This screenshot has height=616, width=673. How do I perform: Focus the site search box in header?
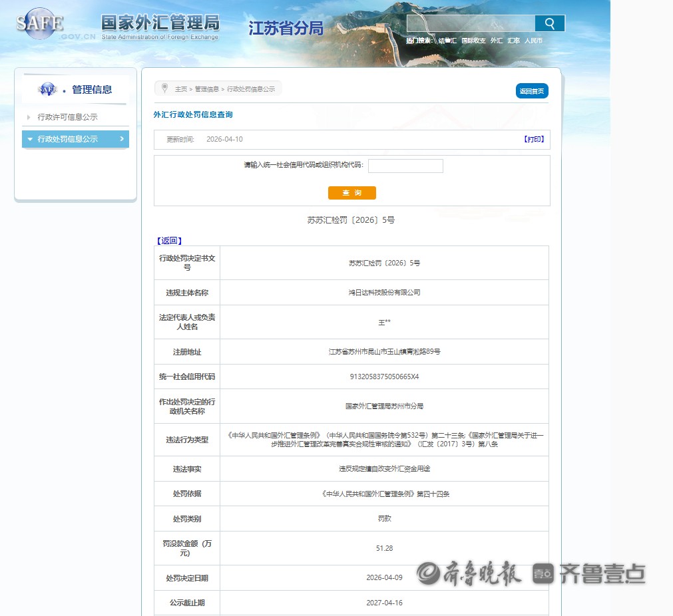tap(471, 24)
